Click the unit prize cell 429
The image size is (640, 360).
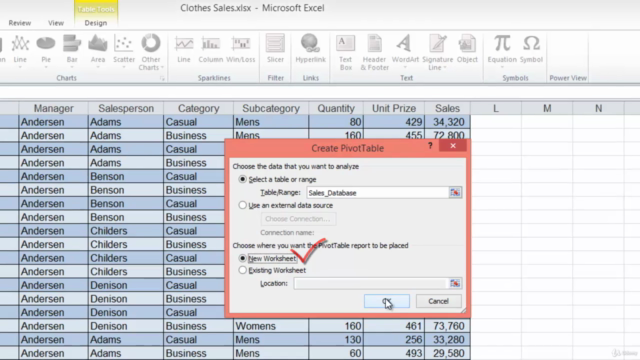tap(394, 122)
